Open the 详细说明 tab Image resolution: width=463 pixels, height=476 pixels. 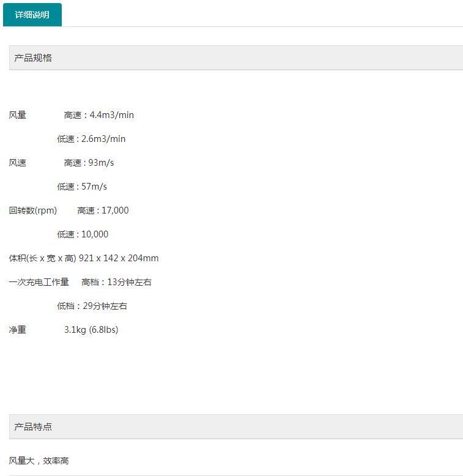tap(32, 15)
